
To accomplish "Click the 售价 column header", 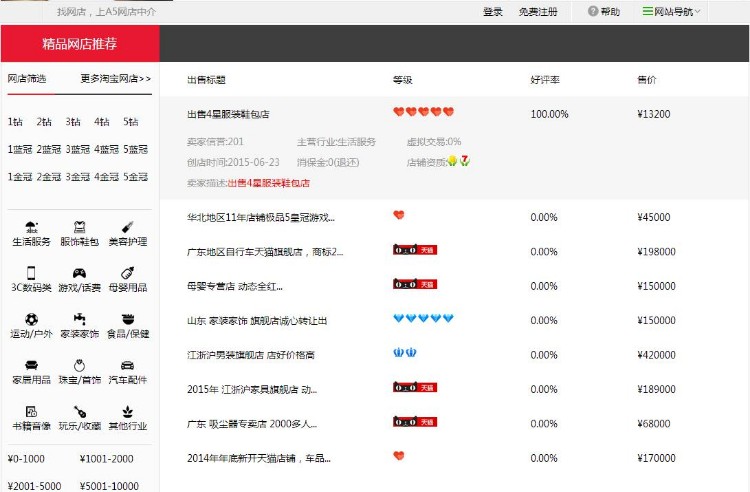I will click(x=647, y=79).
